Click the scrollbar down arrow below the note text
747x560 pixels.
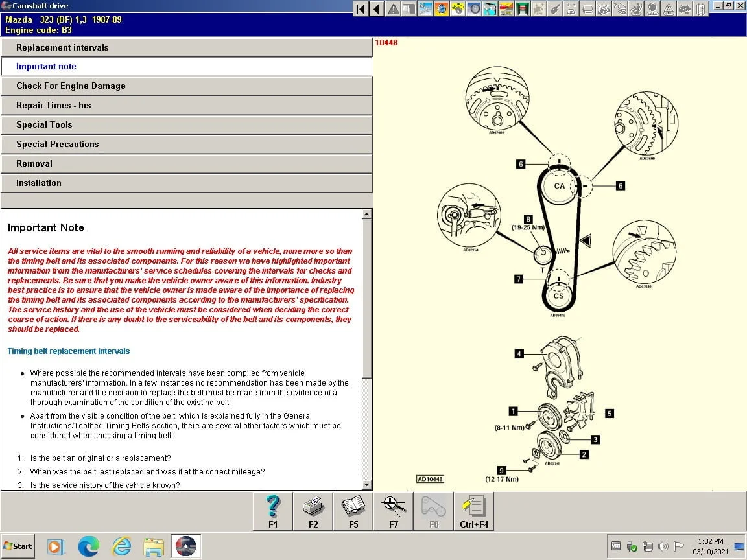[368, 485]
